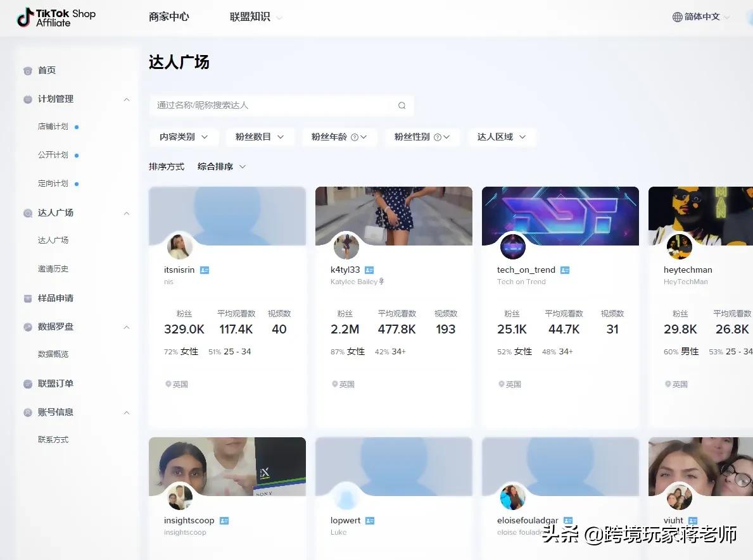Click the magnifier icon in the search bar
753x560 pixels.
402,106
